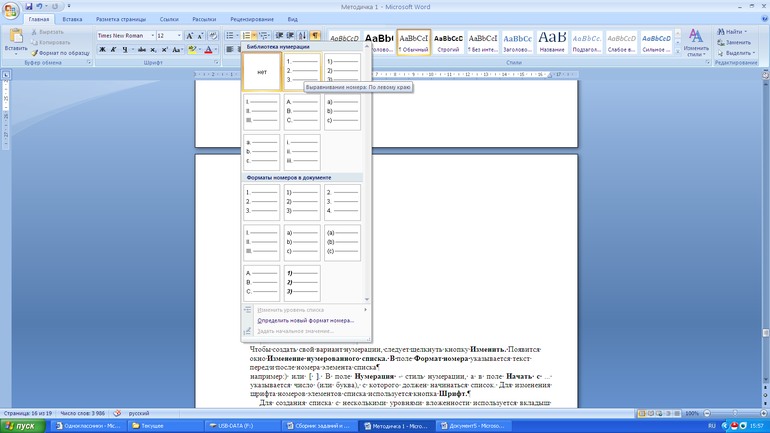Select print layout view button
This screenshot has width=770, height=433.
click(641, 413)
